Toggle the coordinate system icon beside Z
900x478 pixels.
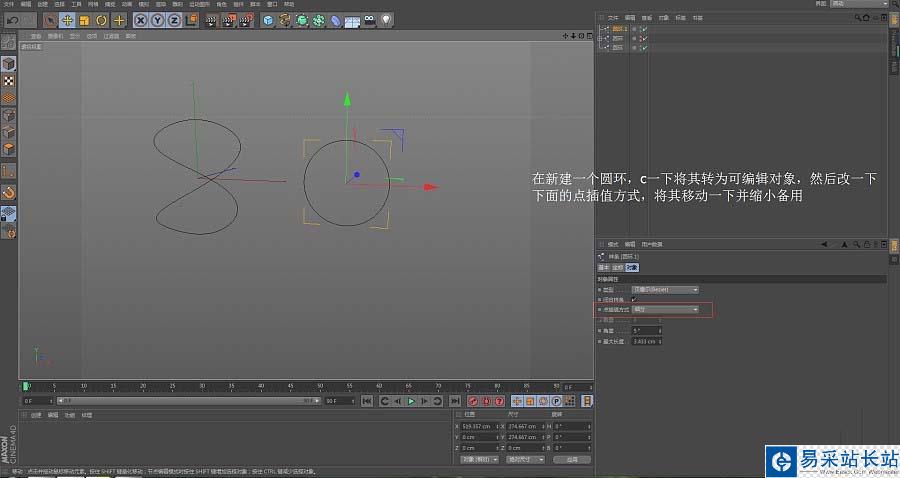(192, 21)
